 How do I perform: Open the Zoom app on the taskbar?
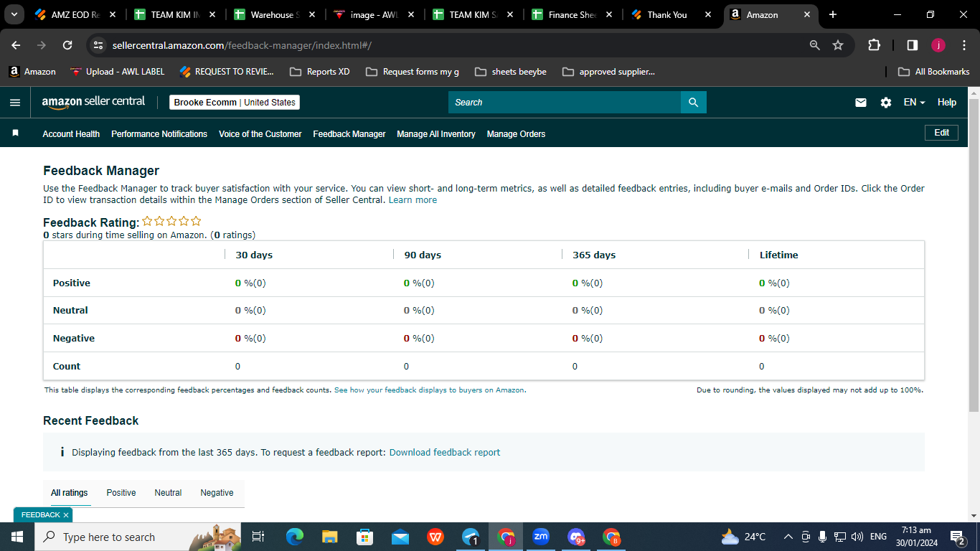coord(541,537)
